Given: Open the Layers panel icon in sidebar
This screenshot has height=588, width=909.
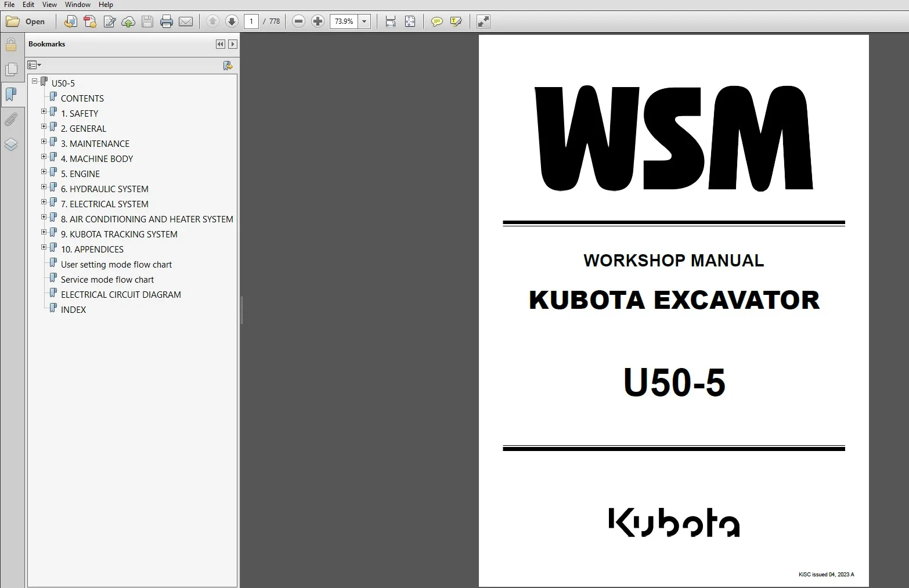Looking at the screenshot, I should [12, 145].
